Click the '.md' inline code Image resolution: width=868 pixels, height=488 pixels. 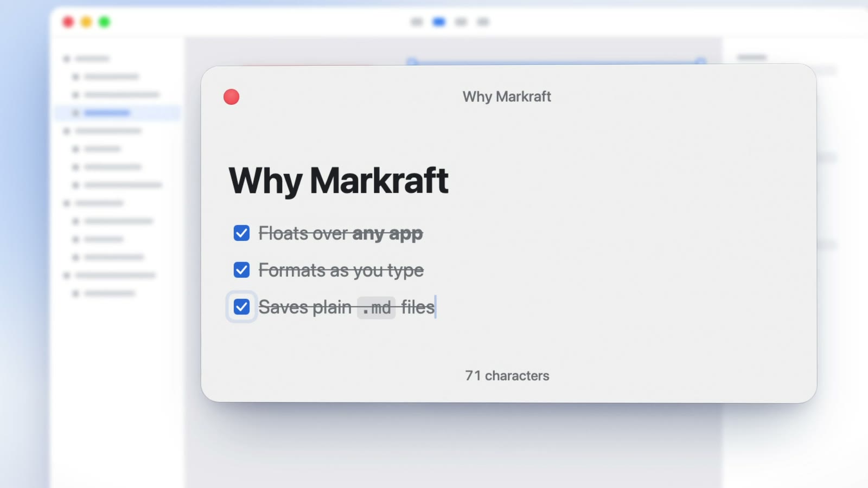pyautogui.click(x=376, y=308)
